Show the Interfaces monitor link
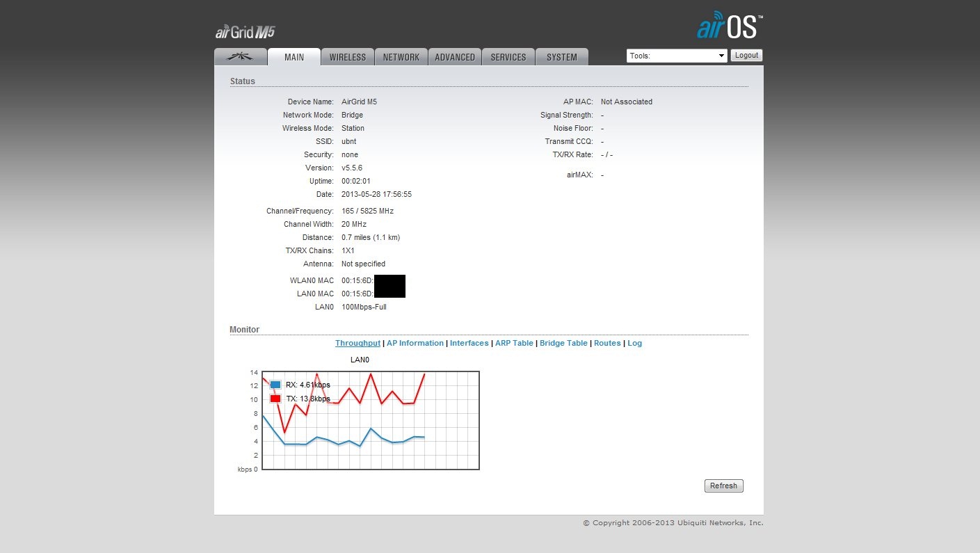 pyautogui.click(x=469, y=343)
